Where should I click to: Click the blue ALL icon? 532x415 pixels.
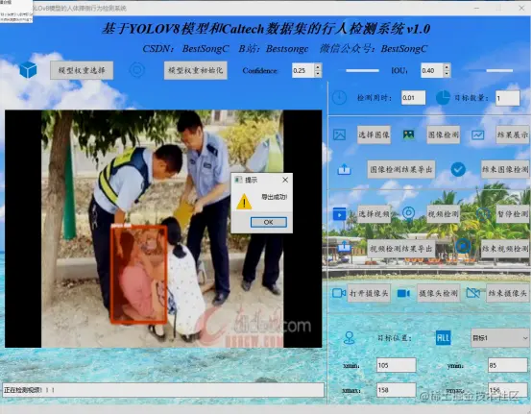coord(443,337)
